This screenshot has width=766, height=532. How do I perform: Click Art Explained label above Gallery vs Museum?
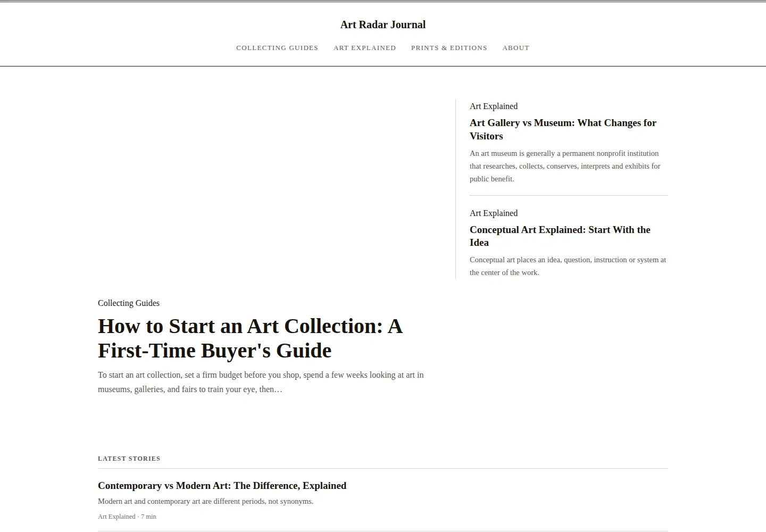[x=494, y=106]
